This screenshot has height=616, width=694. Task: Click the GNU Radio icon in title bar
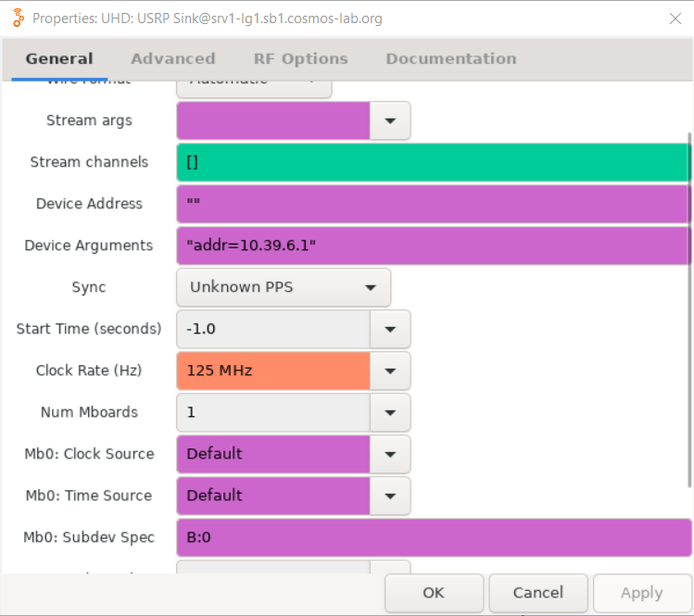17,19
